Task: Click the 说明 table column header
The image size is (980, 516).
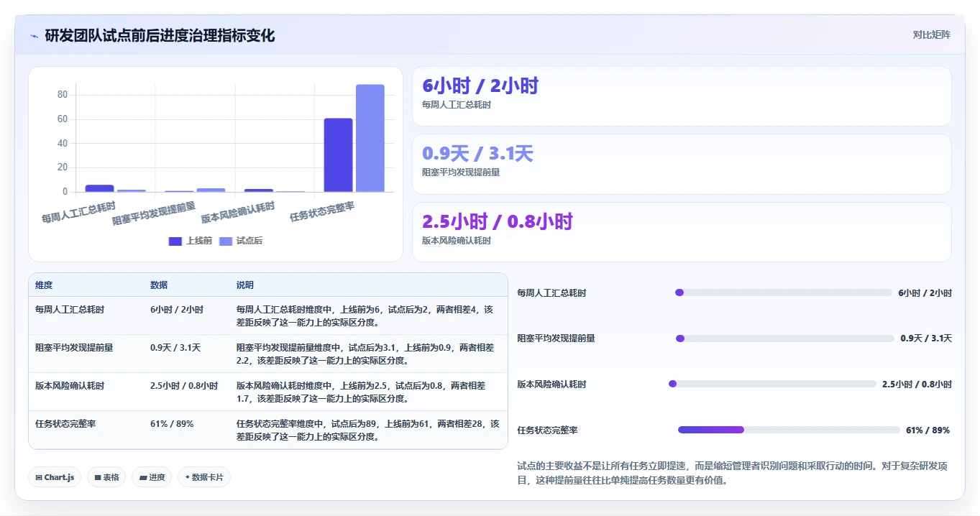Action: click(x=245, y=285)
